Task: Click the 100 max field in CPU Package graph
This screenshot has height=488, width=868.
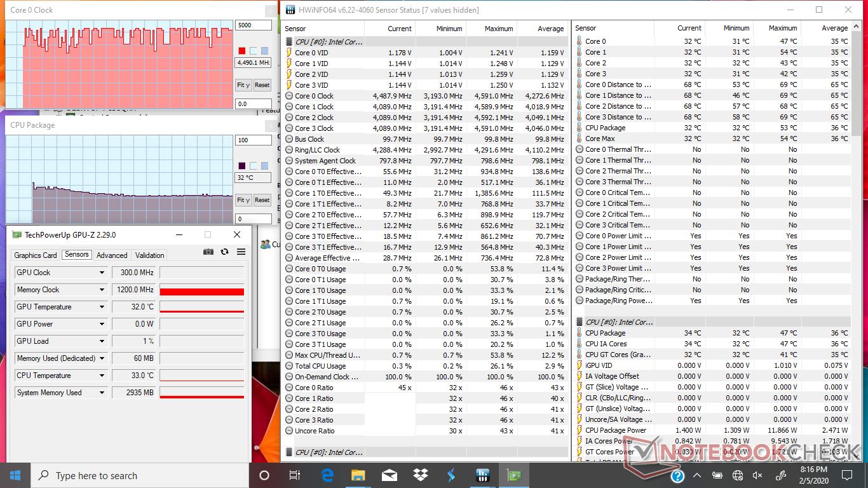Action: [254, 140]
